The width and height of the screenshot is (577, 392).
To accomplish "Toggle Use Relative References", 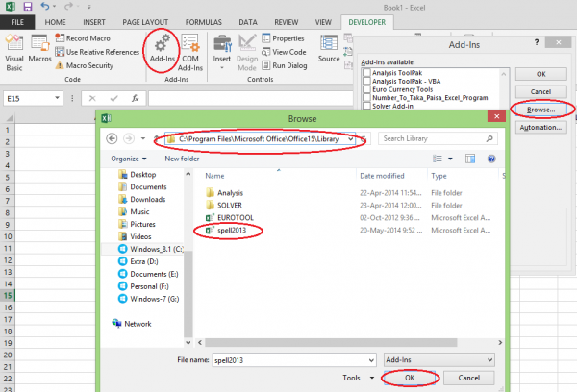I will [97, 52].
